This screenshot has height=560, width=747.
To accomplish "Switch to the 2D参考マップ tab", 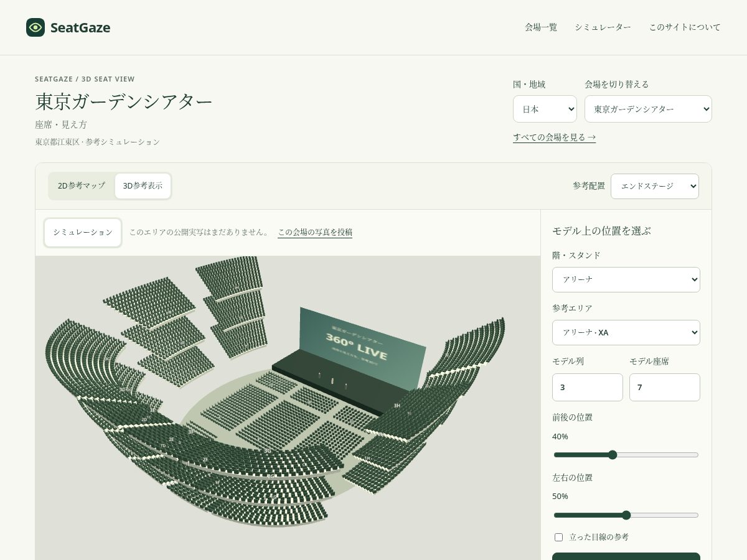I will coord(82,186).
